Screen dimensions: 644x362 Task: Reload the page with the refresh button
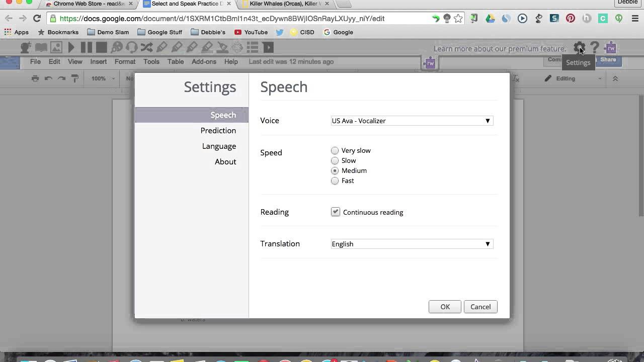point(37,19)
